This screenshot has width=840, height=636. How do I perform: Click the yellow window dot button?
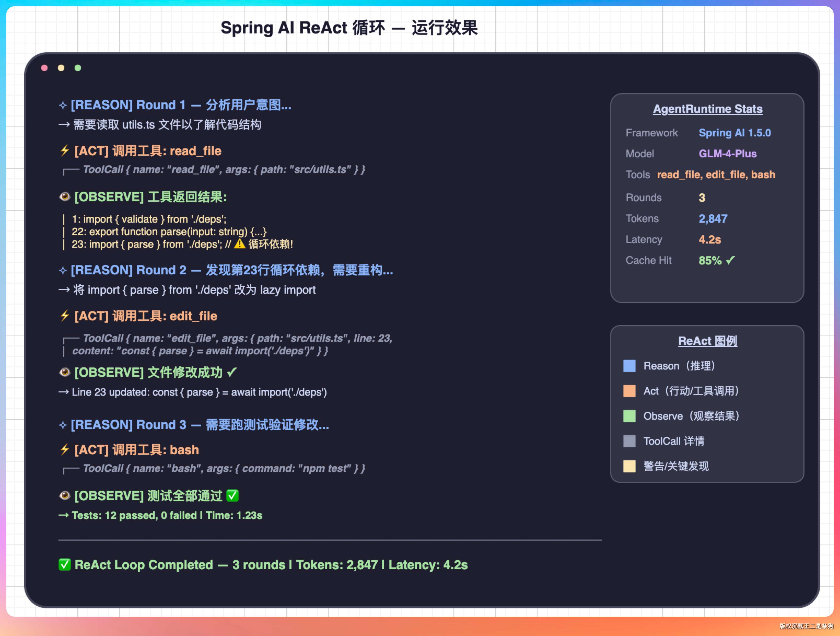[61, 68]
